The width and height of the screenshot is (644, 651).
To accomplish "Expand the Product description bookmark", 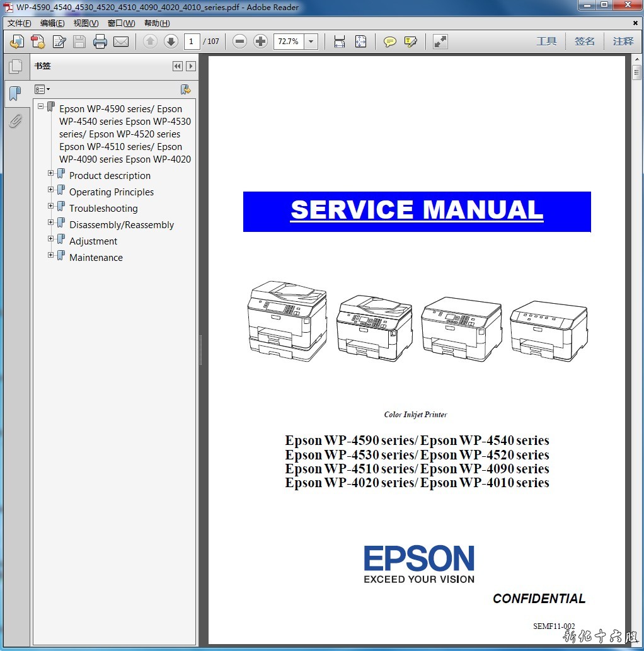I will (x=51, y=173).
